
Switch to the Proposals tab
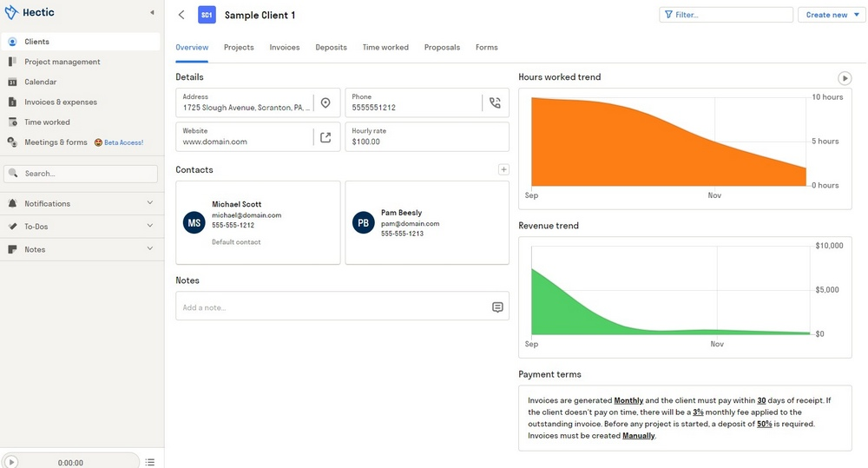coord(442,47)
